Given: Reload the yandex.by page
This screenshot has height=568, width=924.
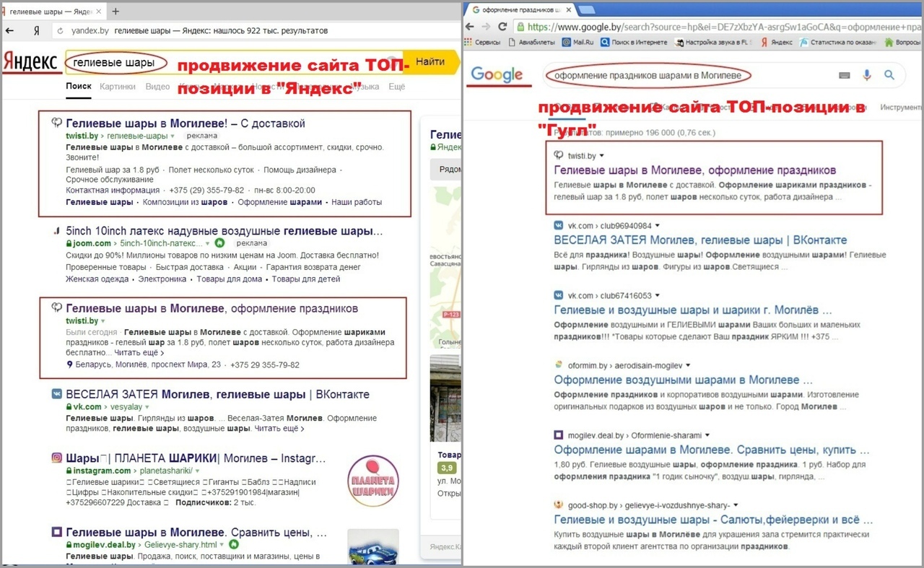Looking at the screenshot, I should pyautogui.click(x=60, y=31).
